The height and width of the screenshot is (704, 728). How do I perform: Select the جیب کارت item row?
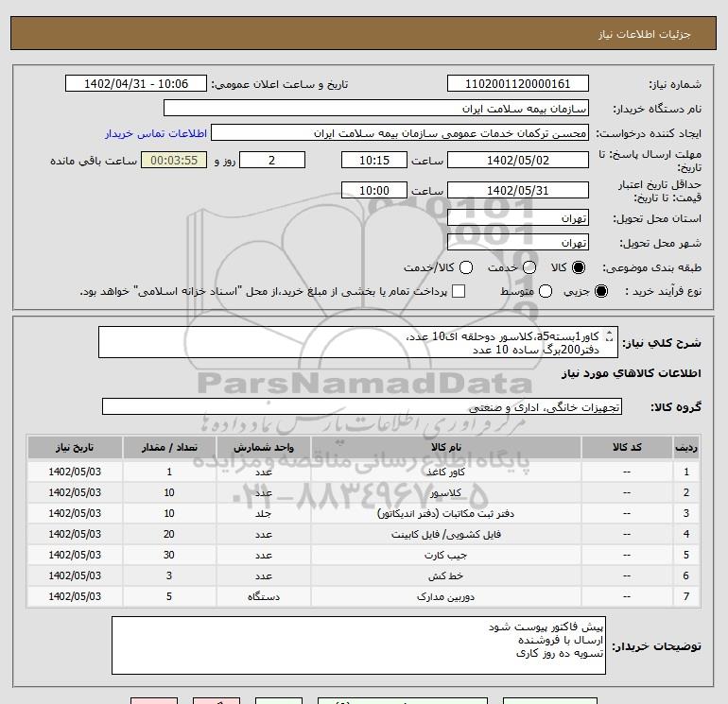(x=364, y=555)
